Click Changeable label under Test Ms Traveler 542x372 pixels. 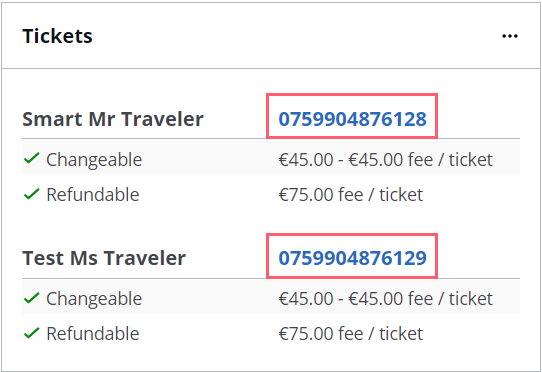point(94,299)
